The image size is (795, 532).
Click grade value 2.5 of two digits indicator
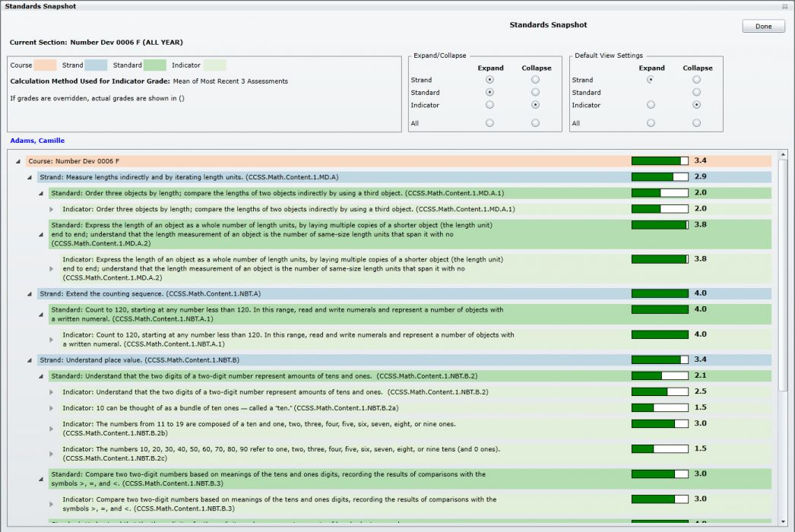700,391
